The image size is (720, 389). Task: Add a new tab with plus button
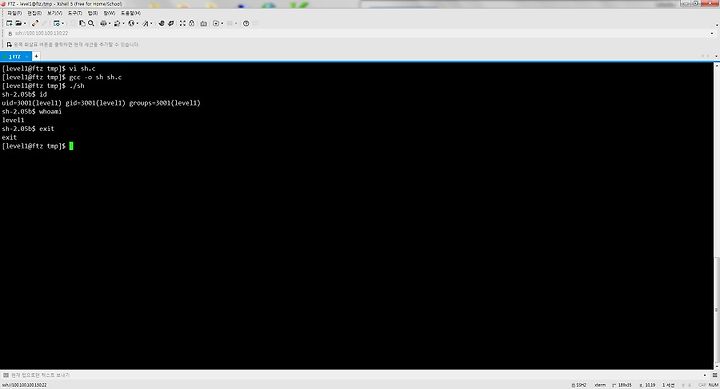36,56
